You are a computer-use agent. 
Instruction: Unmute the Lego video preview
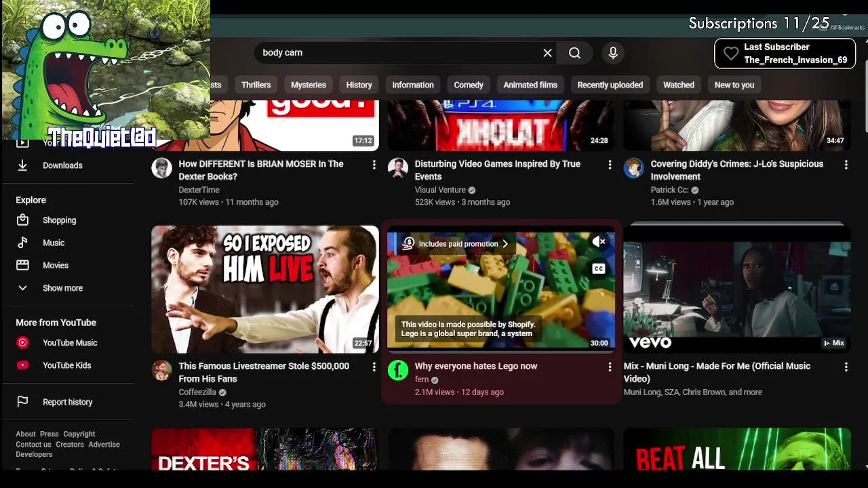pyautogui.click(x=599, y=242)
